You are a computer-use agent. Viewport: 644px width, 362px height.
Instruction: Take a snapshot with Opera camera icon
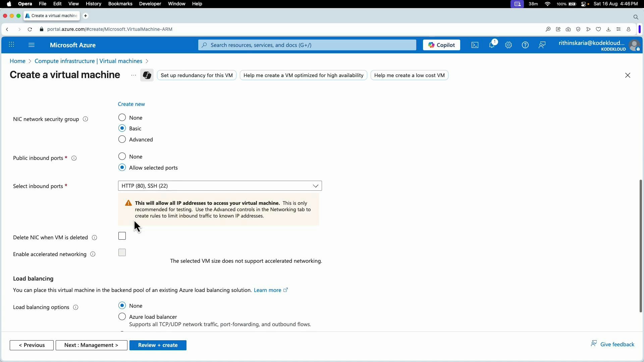568,29
